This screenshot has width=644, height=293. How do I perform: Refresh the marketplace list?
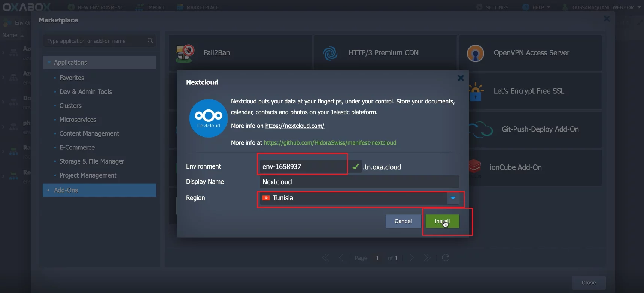tap(446, 258)
